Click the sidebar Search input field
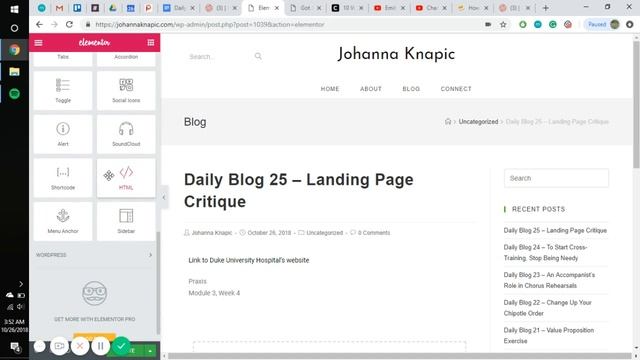Image resolution: width=640 pixels, height=360 pixels. [x=556, y=178]
